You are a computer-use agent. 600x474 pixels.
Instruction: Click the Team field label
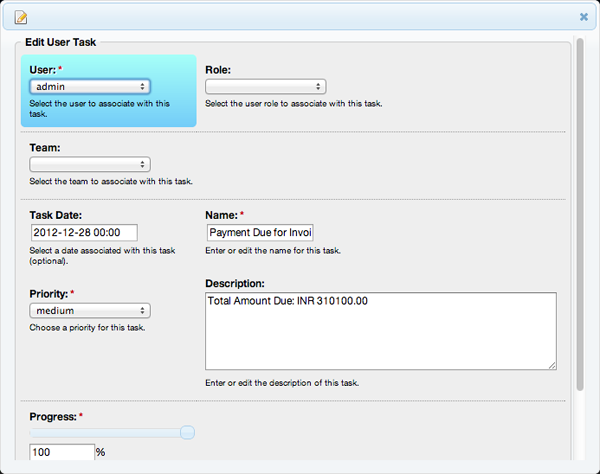pos(45,147)
